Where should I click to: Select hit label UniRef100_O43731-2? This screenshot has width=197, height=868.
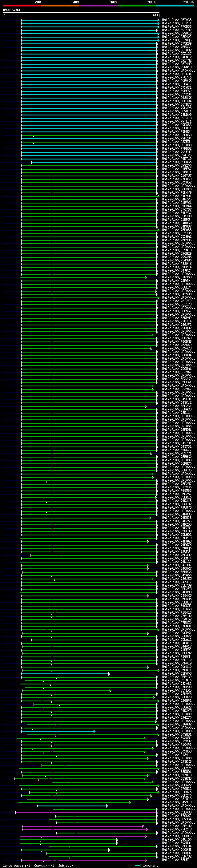179,443
